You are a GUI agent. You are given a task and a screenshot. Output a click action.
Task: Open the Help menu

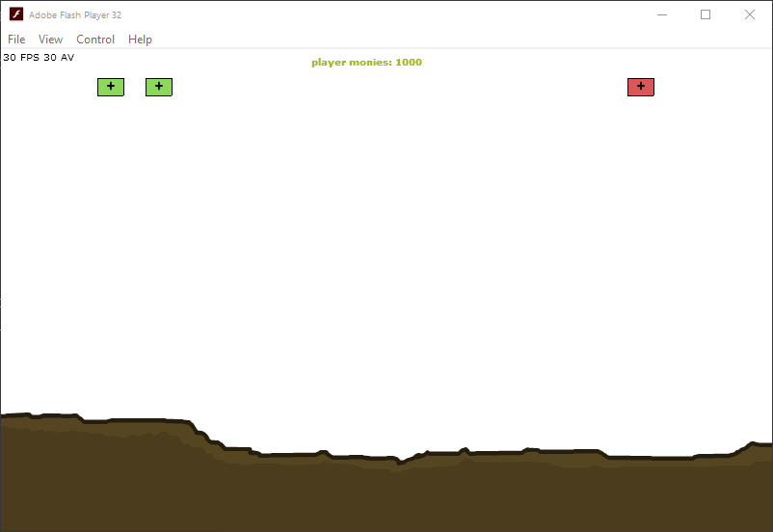click(140, 40)
